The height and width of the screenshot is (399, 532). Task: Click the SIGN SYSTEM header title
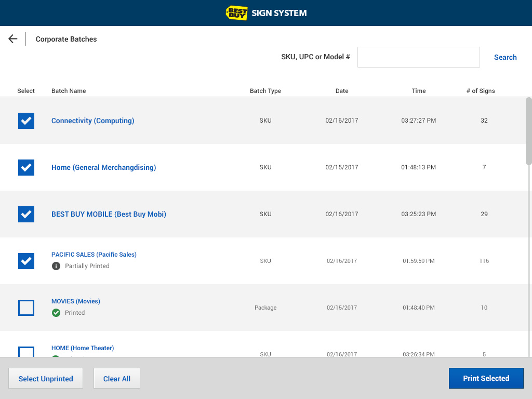click(x=279, y=13)
